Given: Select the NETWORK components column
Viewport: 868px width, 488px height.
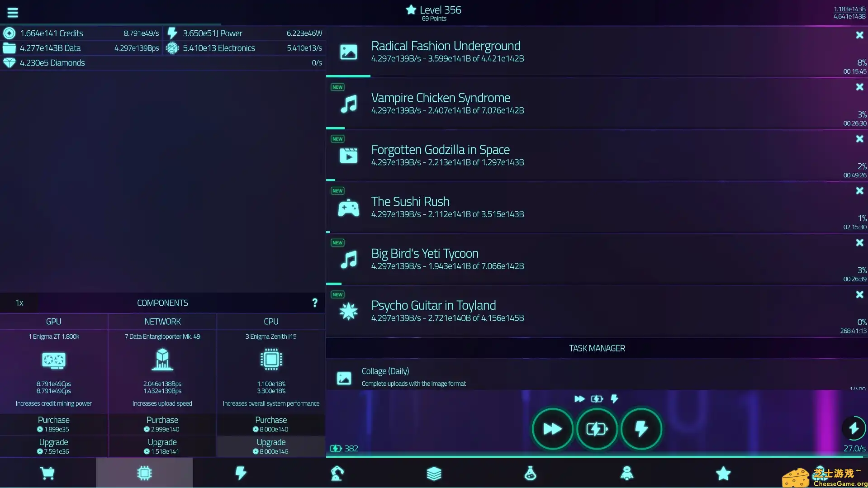Looking at the screenshot, I should click(162, 321).
